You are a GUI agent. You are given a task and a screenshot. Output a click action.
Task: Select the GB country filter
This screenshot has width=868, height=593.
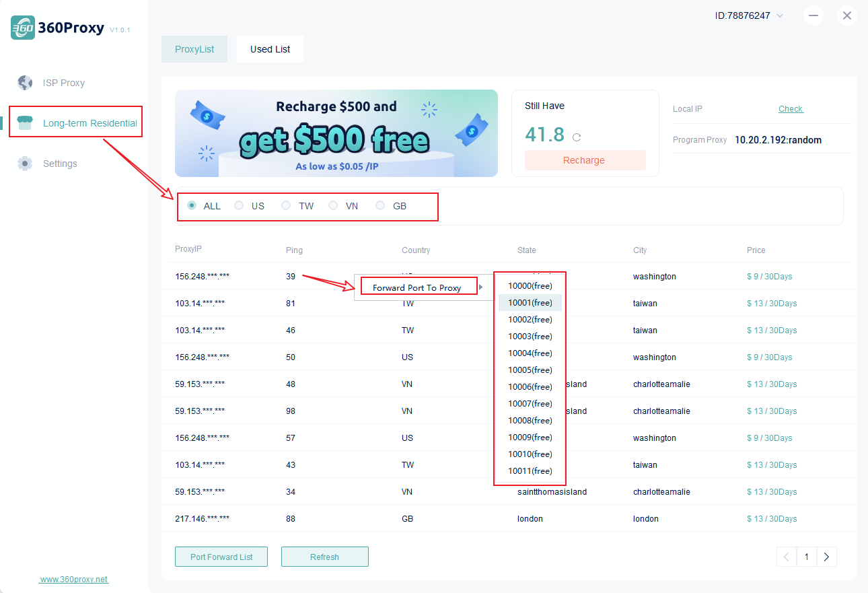[380, 206]
